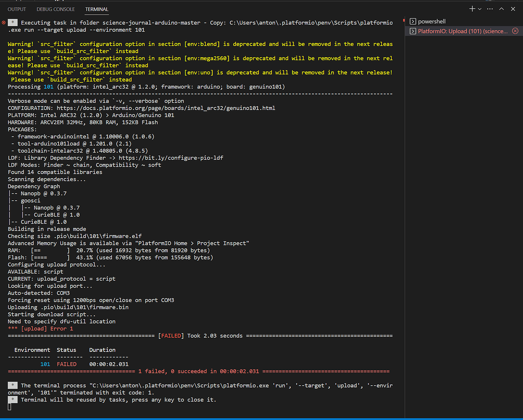Click the RAM usage 20.7% line
The image size is (523, 420).
coord(109,250)
